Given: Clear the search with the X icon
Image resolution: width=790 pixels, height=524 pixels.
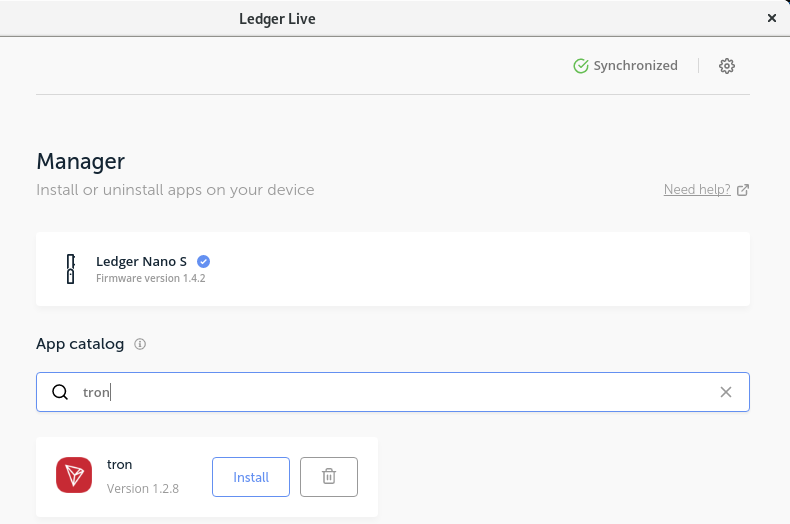Looking at the screenshot, I should [726, 392].
